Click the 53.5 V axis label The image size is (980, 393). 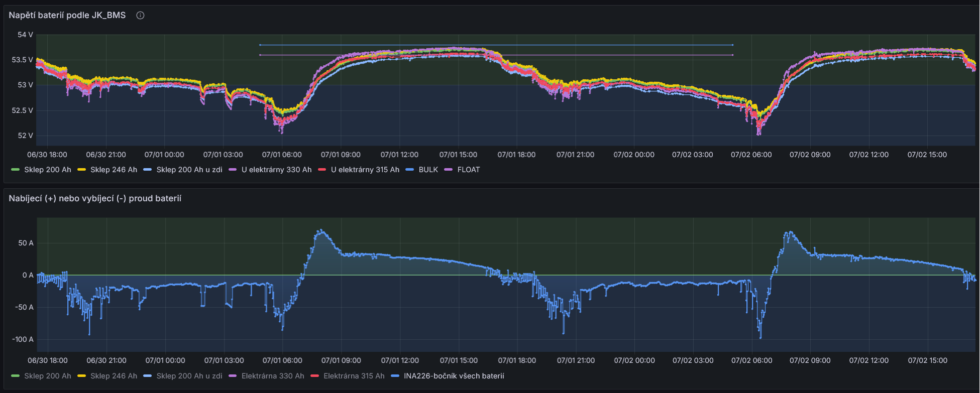[x=22, y=60]
